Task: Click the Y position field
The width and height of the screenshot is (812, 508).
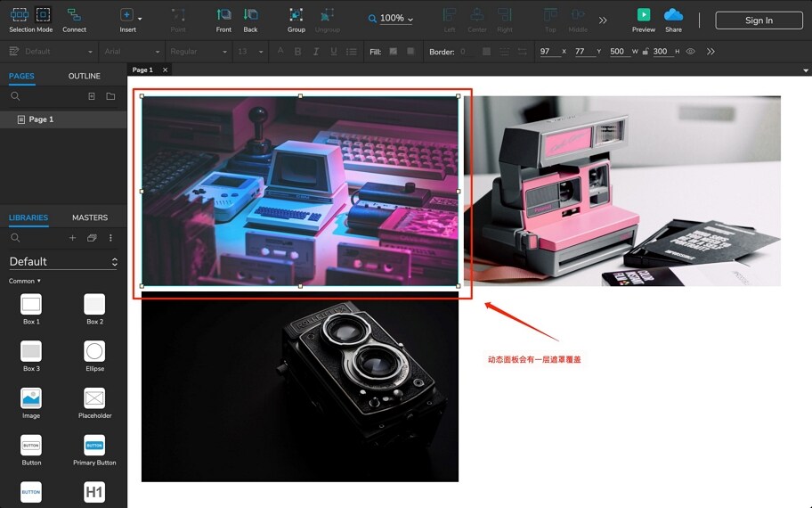Action: pos(585,52)
